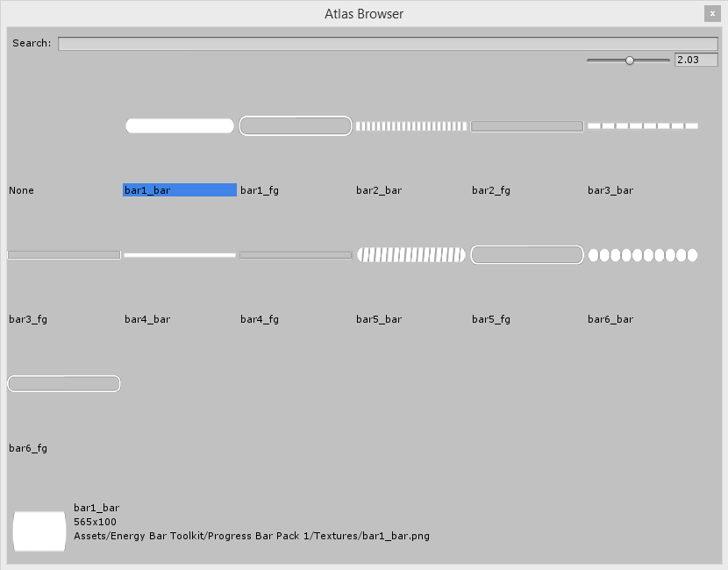Image resolution: width=728 pixels, height=570 pixels.
Task: Click the bar1_bar name in details footer
Action: point(96,508)
